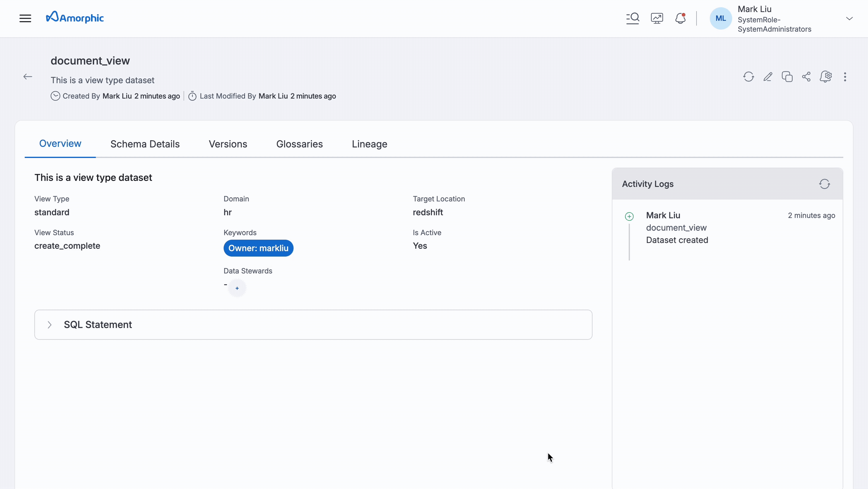Open the notification settings bell-gear icon
The image size is (868, 489).
coord(826,77)
